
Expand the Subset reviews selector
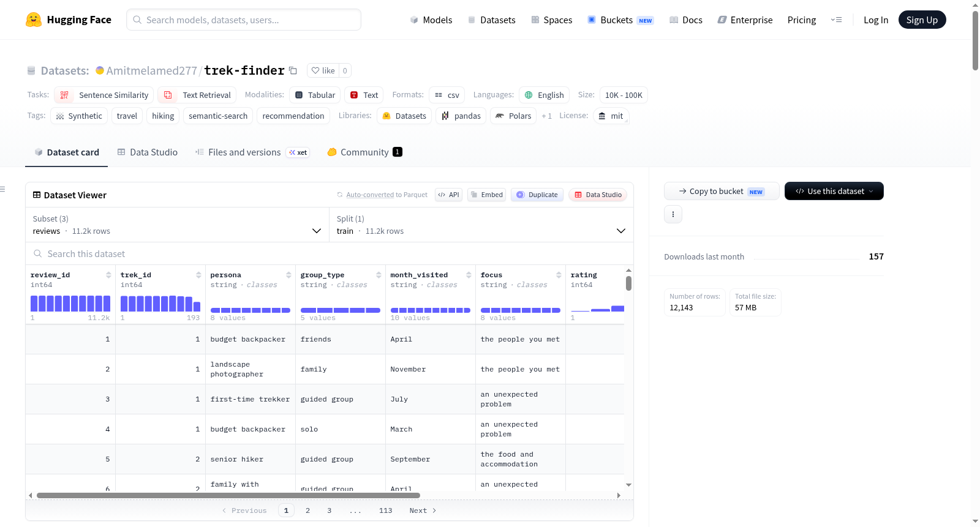pyautogui.click(x=177, y=225)
